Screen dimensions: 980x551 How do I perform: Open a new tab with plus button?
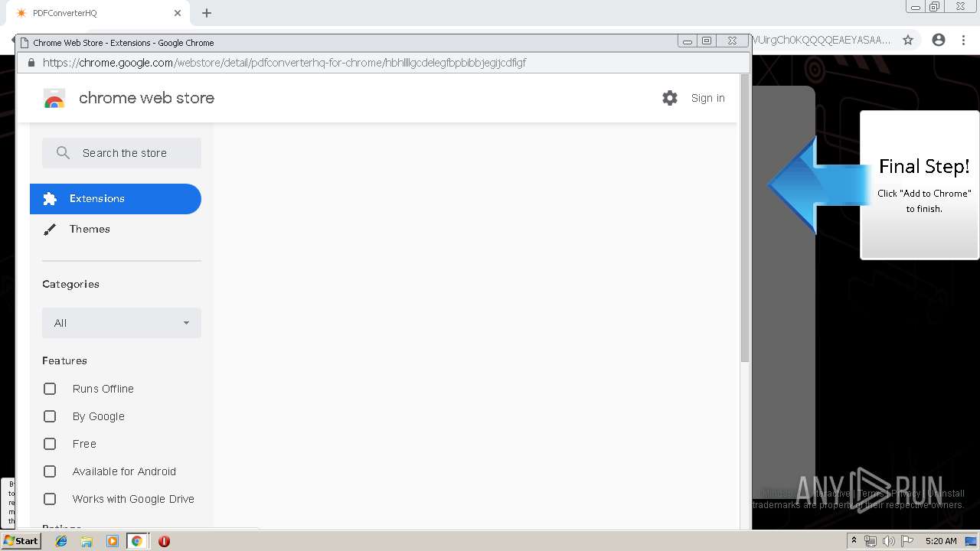pos(207,13)
